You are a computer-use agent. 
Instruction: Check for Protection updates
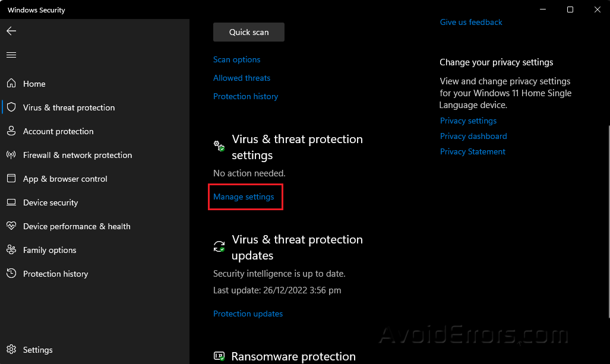tap(248, 314)
